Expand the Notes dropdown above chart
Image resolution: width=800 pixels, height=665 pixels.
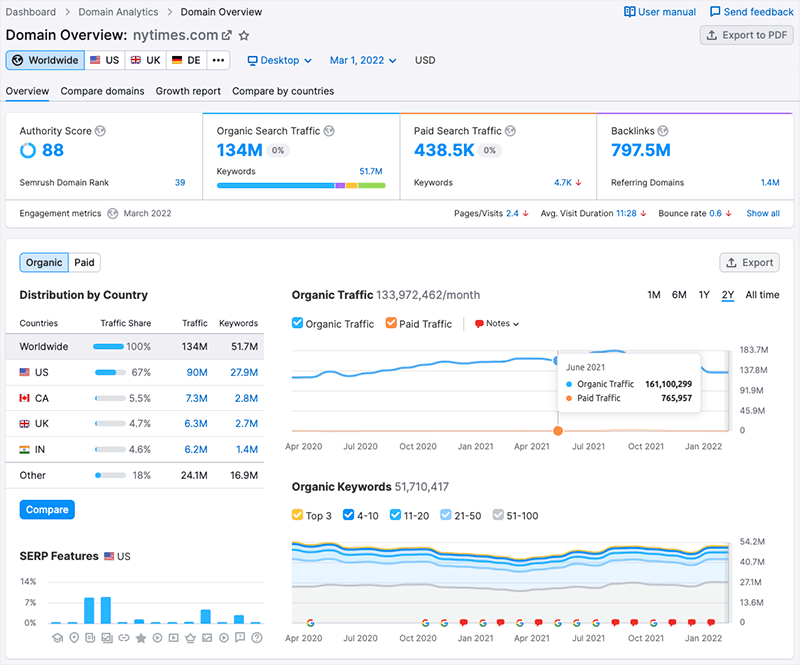point(496,324)
